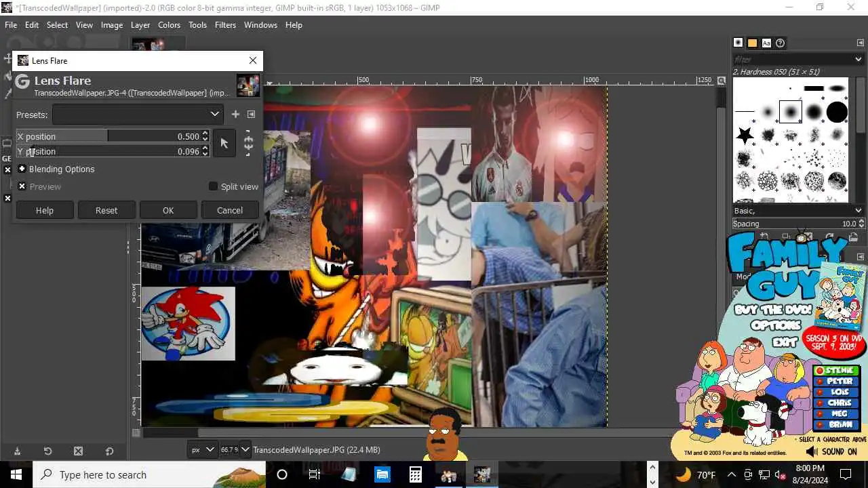The image size is (868, 488).
Task: Confirm Lens Flare with OK
Action: coord(168,210)
